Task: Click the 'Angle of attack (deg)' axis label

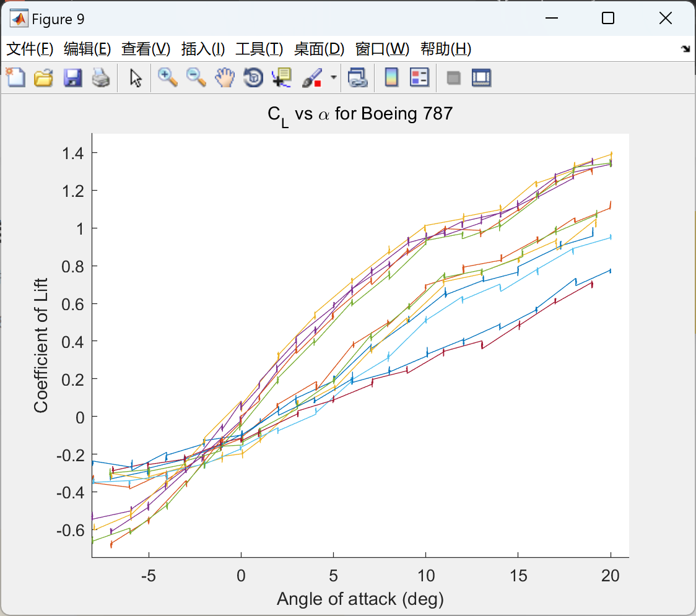Action: [360, 599]
